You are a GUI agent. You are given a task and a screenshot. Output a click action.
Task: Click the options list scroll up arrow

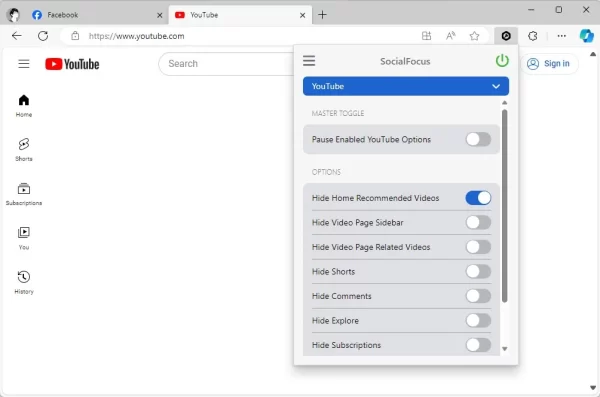[x=504, y=103]
